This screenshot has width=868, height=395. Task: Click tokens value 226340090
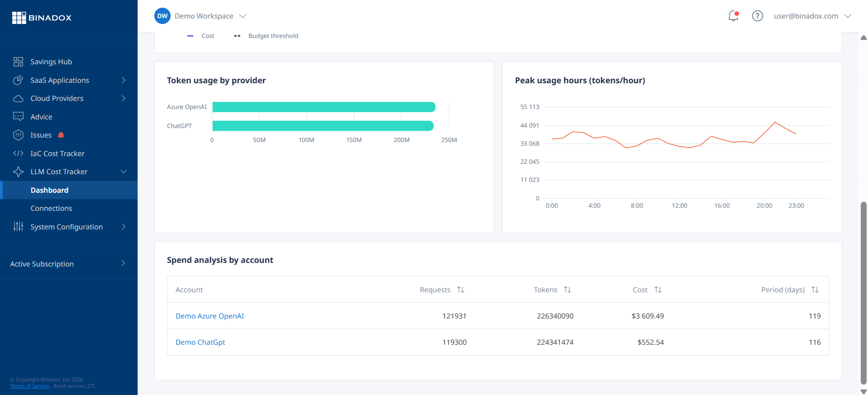pos(555,316)
